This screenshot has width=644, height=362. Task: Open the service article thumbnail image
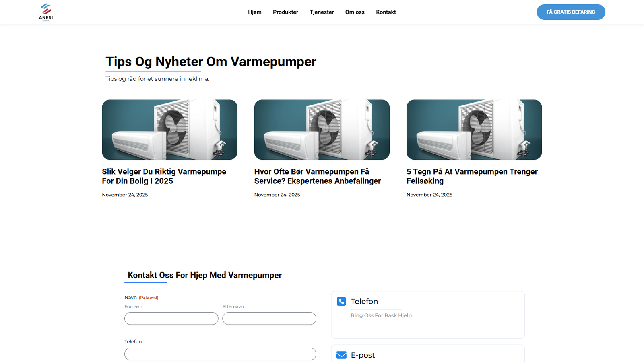tap(322, 130)
